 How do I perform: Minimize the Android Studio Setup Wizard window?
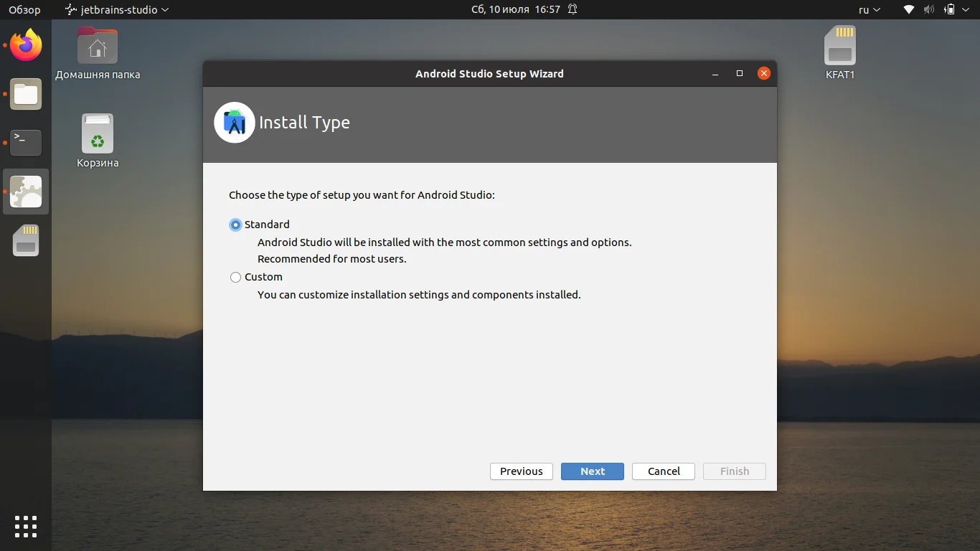(715, 74)
